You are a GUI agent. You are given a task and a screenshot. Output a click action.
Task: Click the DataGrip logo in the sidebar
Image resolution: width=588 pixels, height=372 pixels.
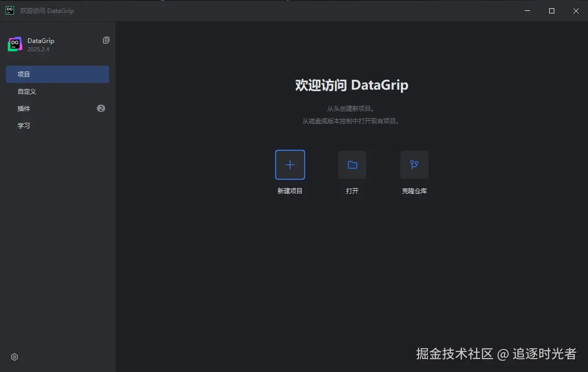click(15, 44)
